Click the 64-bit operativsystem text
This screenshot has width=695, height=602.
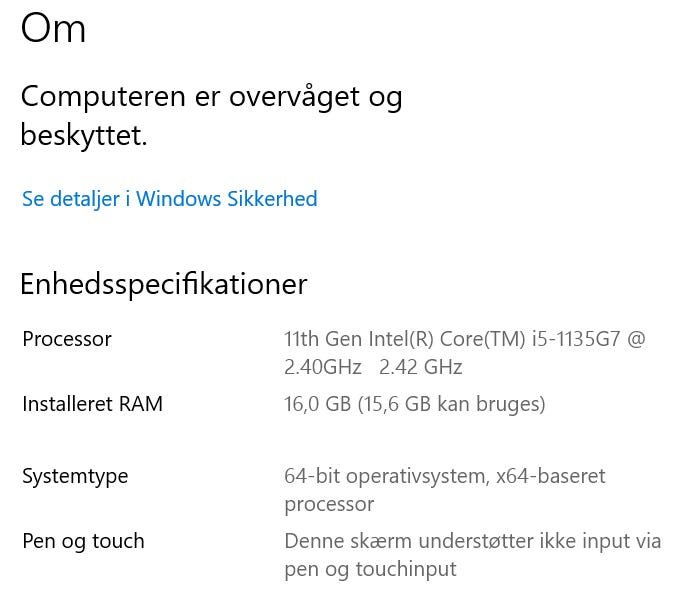pyautogui.click(x=386, y=476)
